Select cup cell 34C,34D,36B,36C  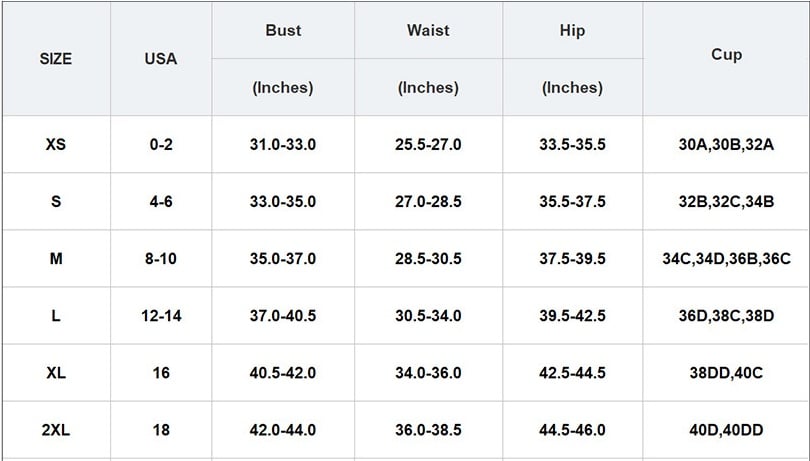pos(726,258)
